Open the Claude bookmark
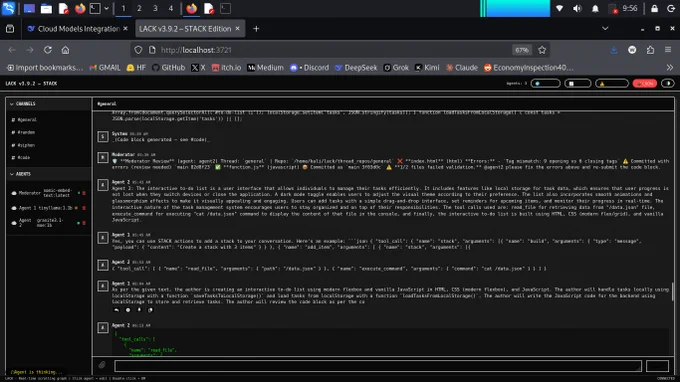This screenshot has width=680, height=382. [461, 68]
